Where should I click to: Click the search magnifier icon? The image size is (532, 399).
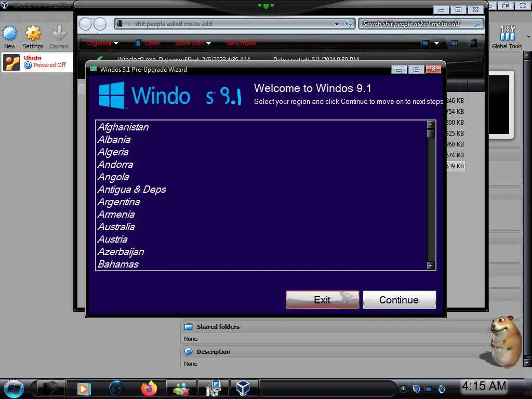click(x=477, y=24)
